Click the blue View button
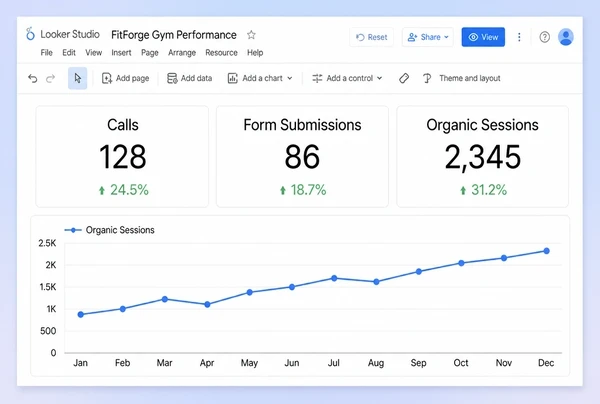This screenshot has width=600, height=404. [x=483, y=37]
